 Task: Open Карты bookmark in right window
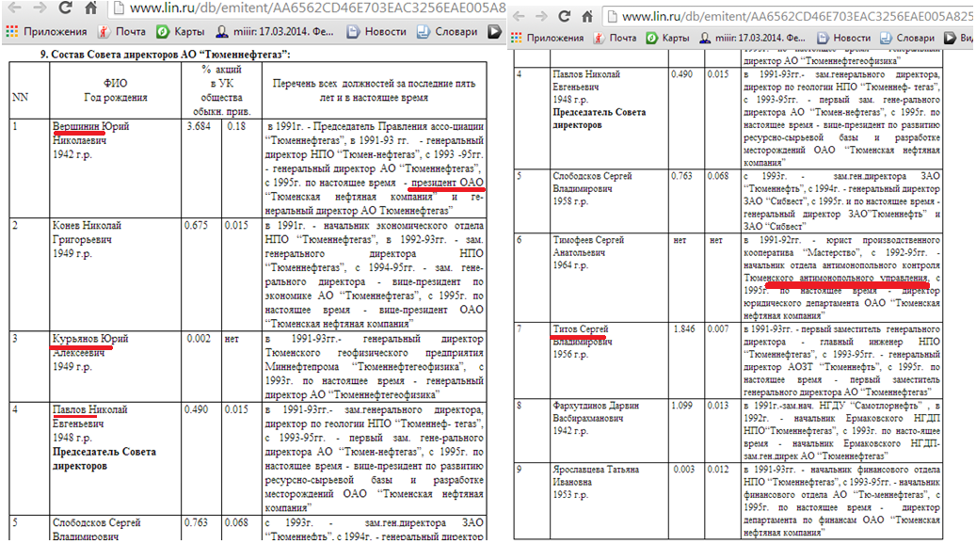(x=668, y=38)
